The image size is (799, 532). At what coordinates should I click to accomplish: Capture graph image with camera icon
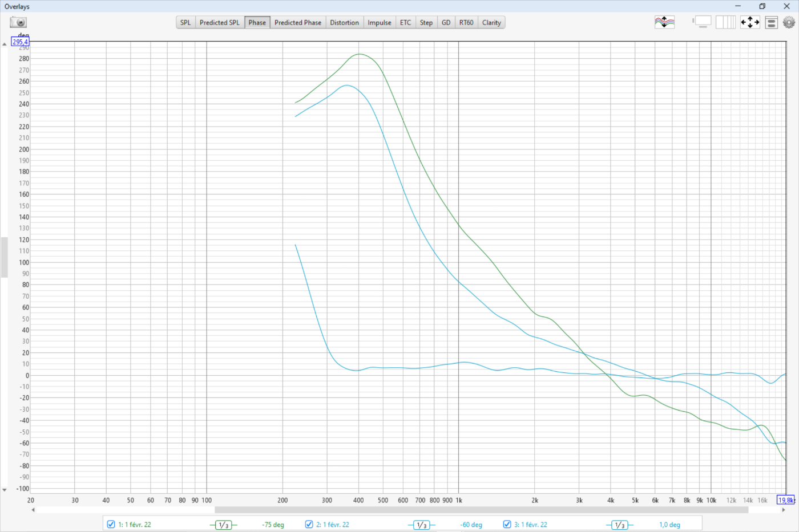[x=18, y=22]
